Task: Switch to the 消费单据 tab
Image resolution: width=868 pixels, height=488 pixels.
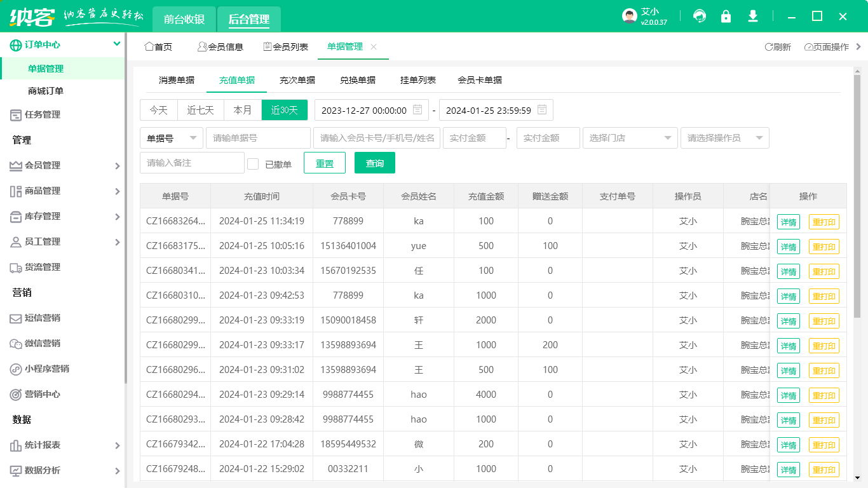Action: (x=177, y=80)
